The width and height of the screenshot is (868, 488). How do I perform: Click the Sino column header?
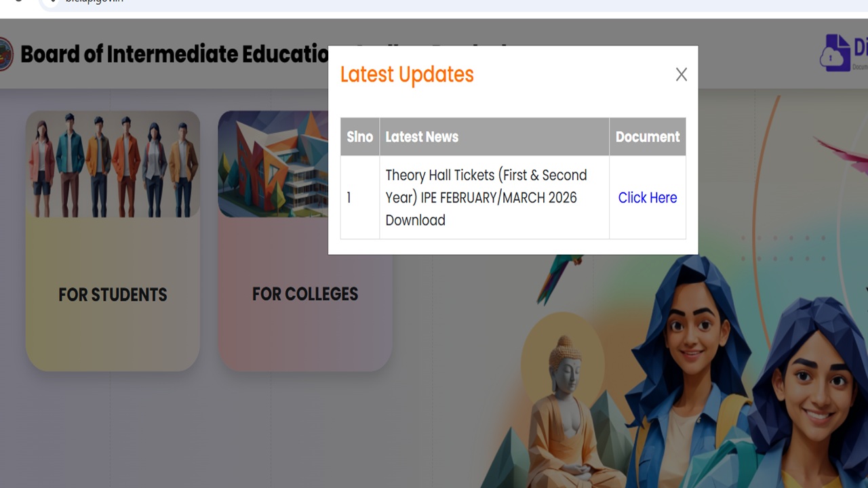tap(360, 137)
